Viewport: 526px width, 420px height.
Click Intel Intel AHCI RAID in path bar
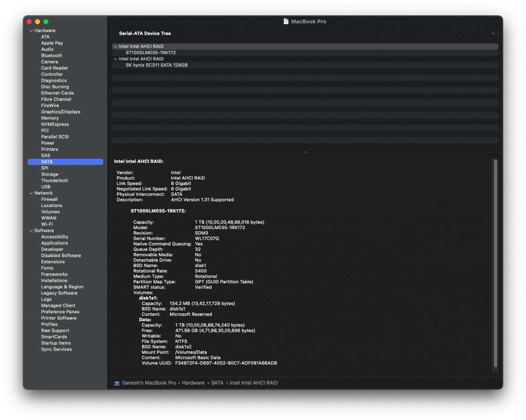[x=254, y=383]
